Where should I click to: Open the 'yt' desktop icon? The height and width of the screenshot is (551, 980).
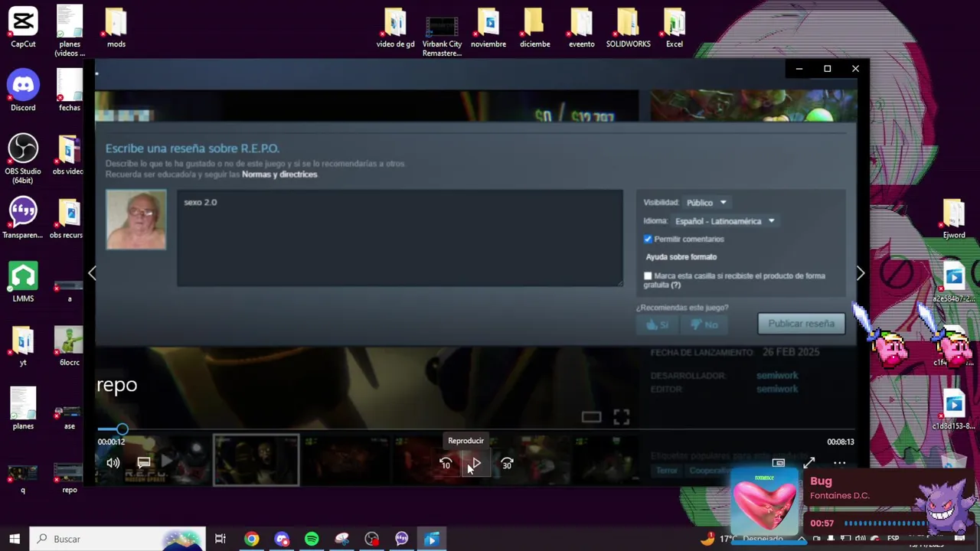click(23, 346)
